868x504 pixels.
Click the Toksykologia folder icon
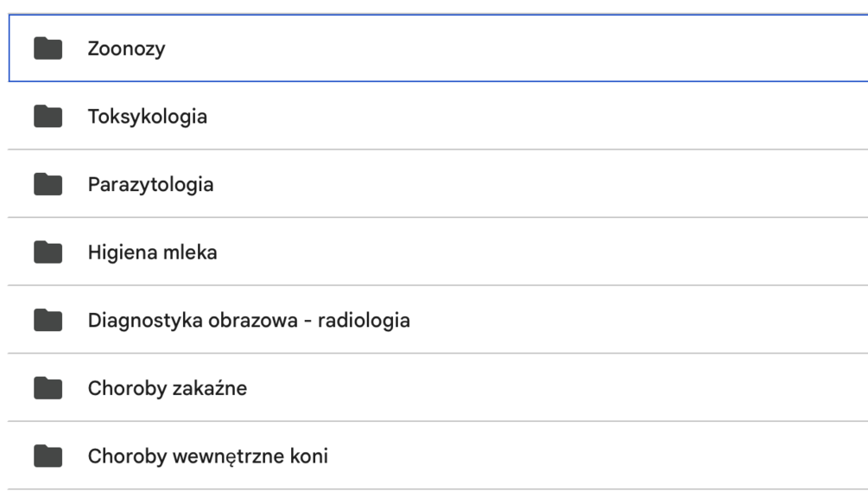coord(48,116)
